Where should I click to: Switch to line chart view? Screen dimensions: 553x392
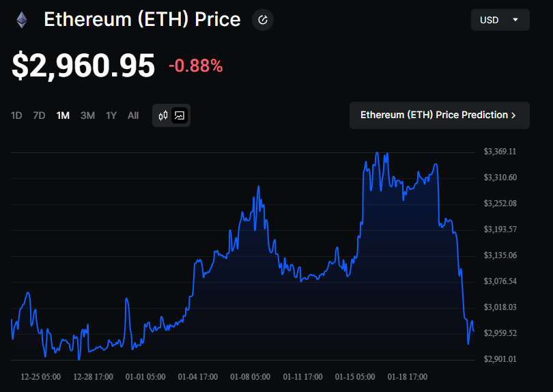coord(180,115)
